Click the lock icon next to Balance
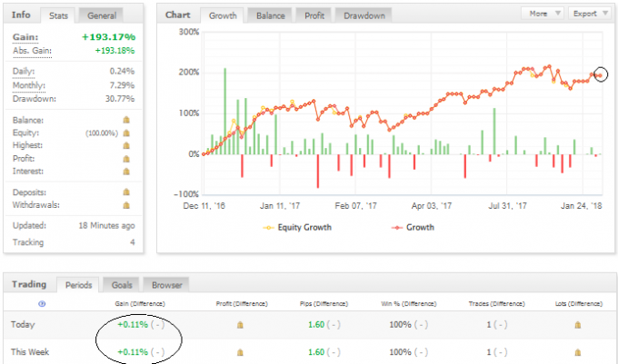 pos(126,120)
